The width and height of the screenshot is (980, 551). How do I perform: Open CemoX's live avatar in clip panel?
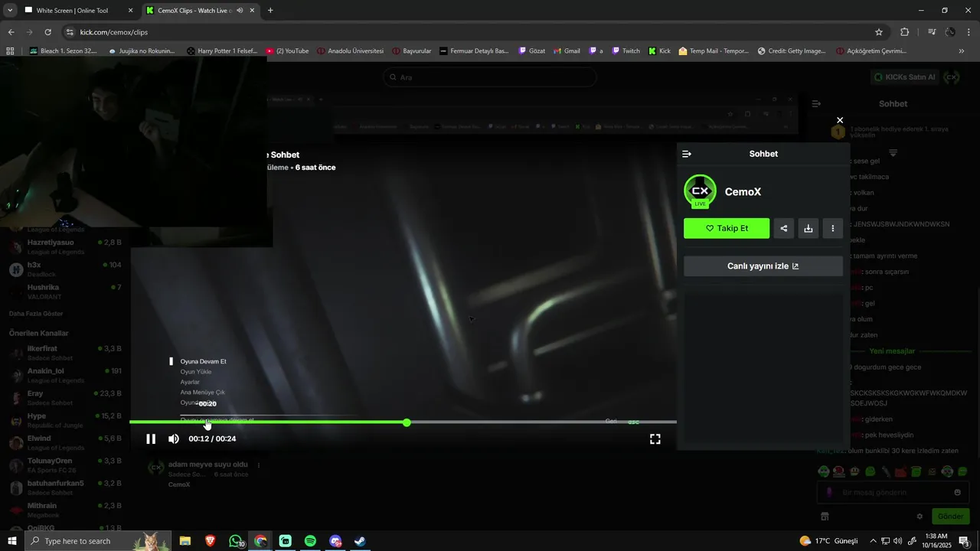pos(700,191)
